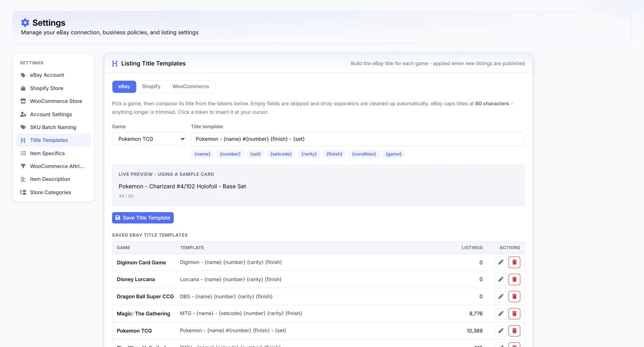Open SKU Batch Naming settings
Viewport: 644px width, 347px height.
click(53, 127)
